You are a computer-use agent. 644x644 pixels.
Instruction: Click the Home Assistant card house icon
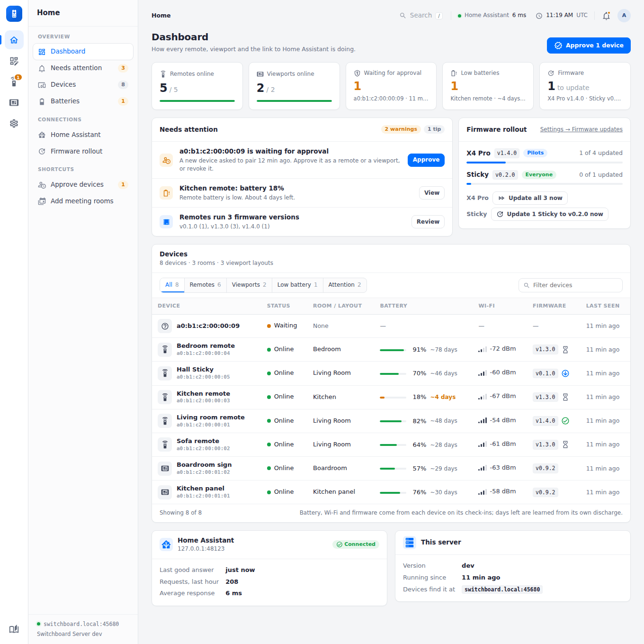(166, 544)
